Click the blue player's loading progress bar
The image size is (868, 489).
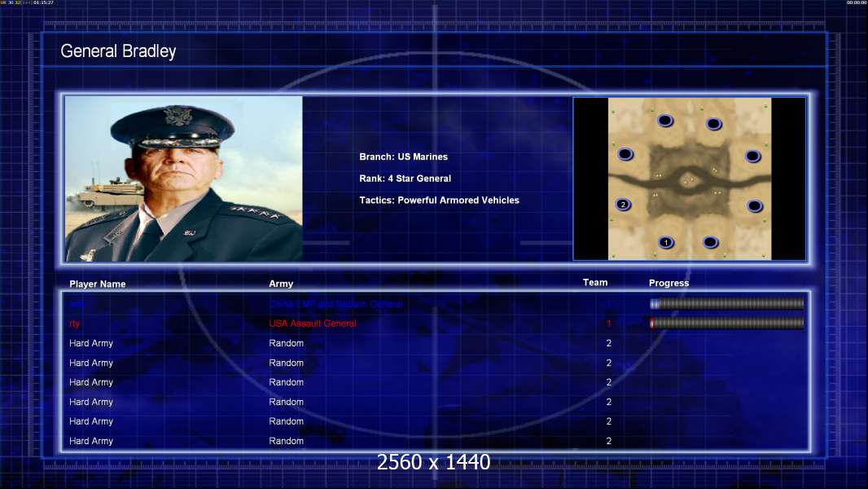(727, 303)
